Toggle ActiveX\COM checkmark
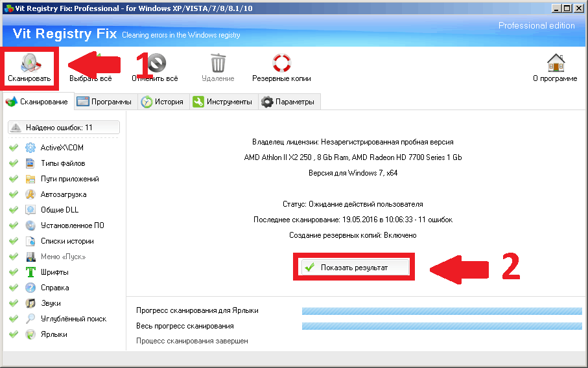This screenshot has height=368, width=588. point(14,148)
